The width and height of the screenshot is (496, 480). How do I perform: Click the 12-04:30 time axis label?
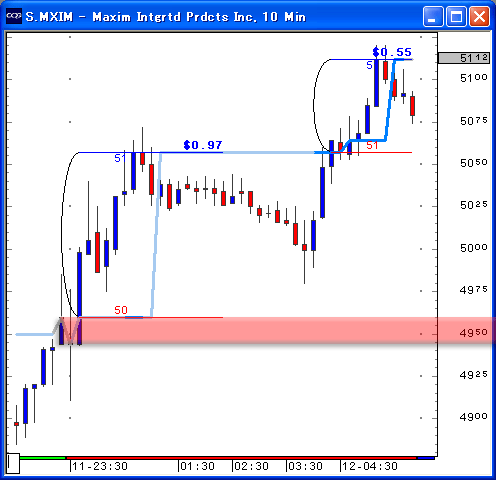click(x=370, y=466)
